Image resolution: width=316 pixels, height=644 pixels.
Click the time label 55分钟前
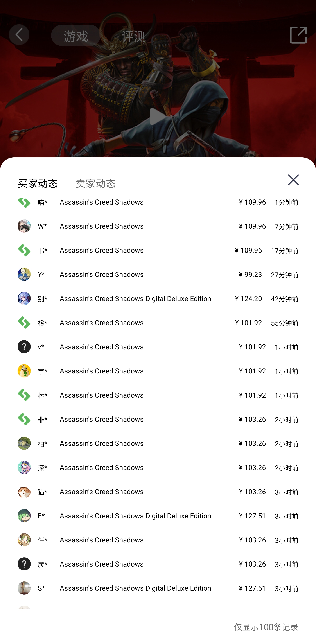point(284,323)
